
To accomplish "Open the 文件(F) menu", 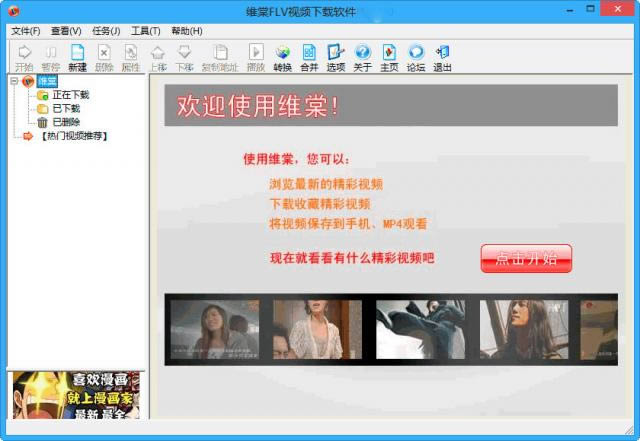I will (25, 31).
